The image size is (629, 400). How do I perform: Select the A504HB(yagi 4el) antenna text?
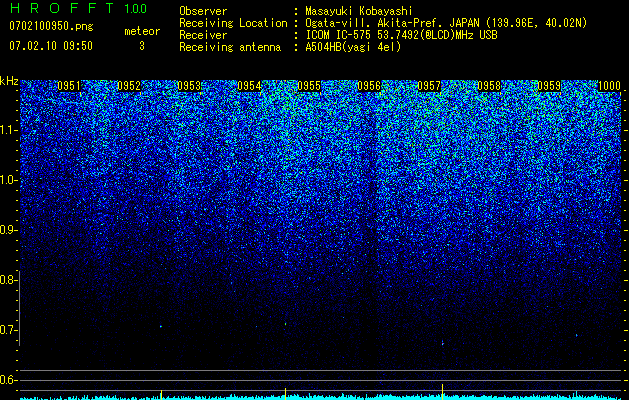[353, 47]
